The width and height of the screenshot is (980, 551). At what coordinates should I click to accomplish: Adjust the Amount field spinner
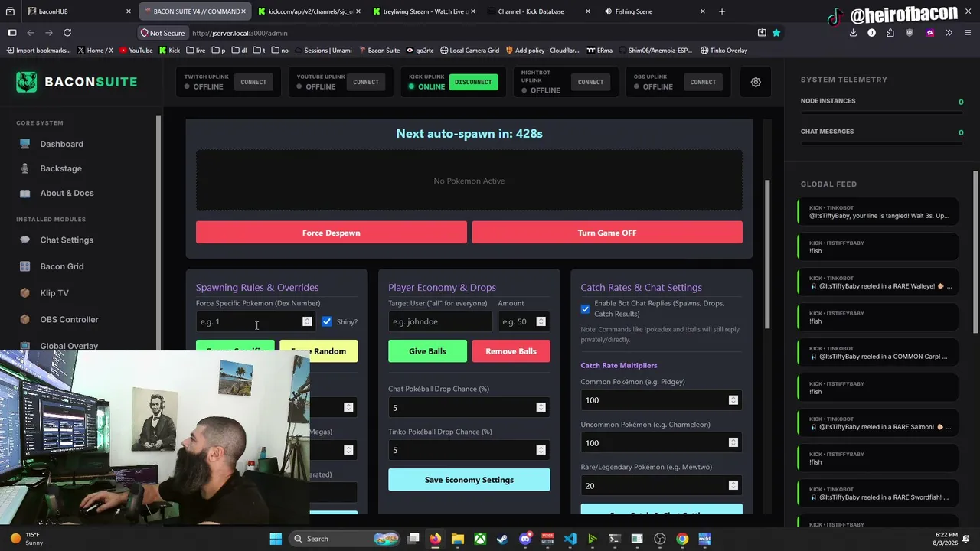541,321
